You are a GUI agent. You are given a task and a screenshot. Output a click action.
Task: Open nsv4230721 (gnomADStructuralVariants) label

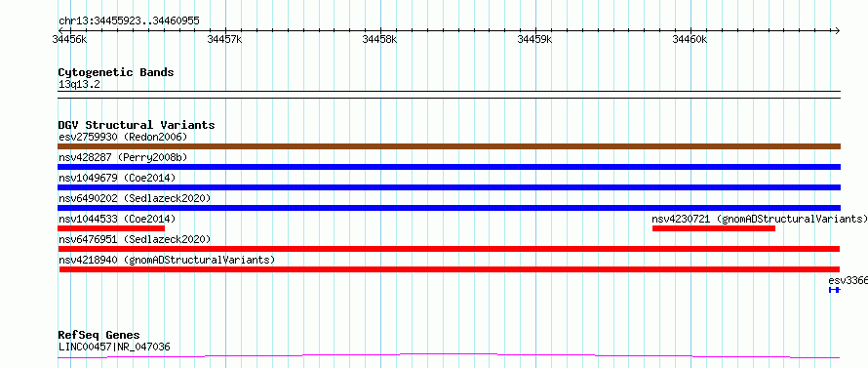760,219
